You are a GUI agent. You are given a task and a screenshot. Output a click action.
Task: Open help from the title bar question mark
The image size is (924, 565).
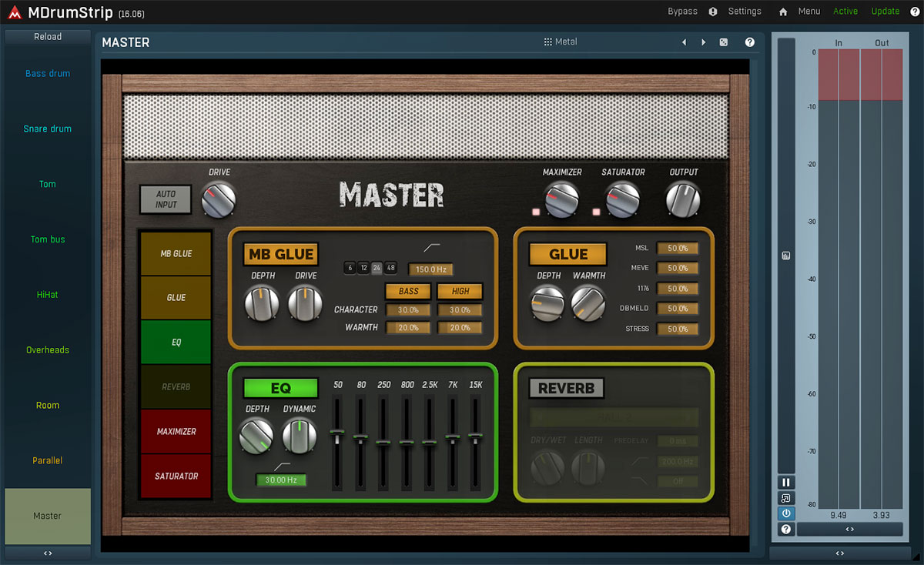point(915,12)
